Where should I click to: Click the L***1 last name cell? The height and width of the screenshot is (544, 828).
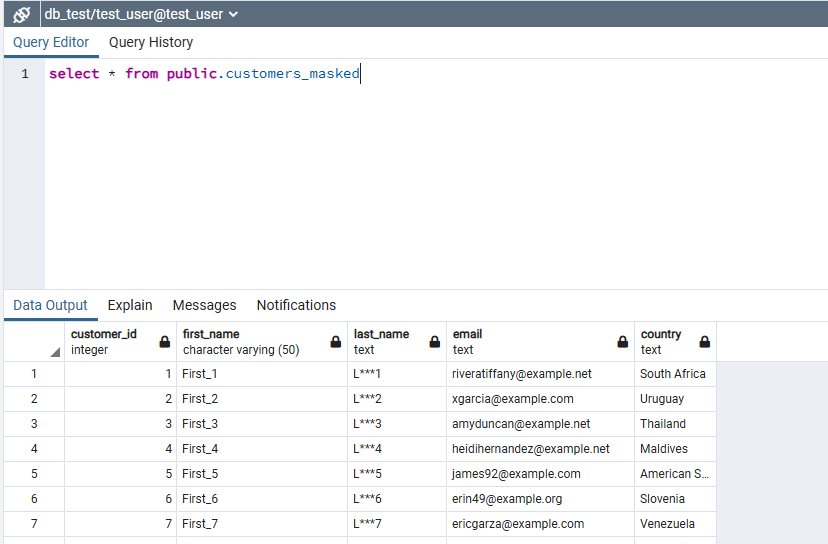pos(397,374)
